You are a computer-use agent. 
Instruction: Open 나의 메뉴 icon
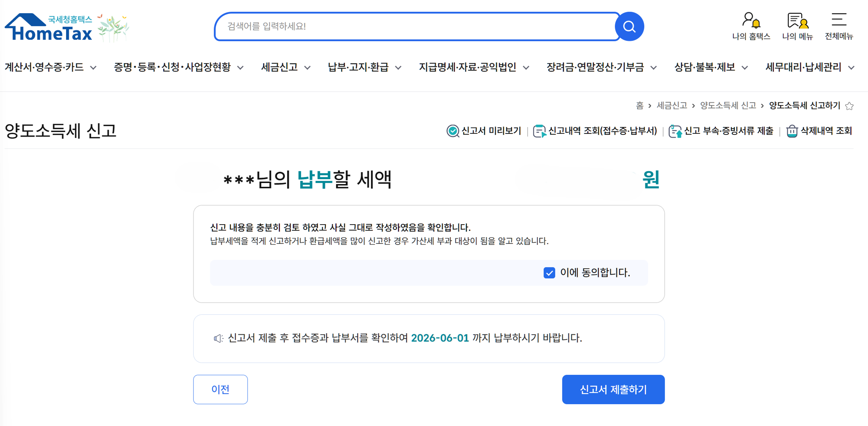[797, 20]
